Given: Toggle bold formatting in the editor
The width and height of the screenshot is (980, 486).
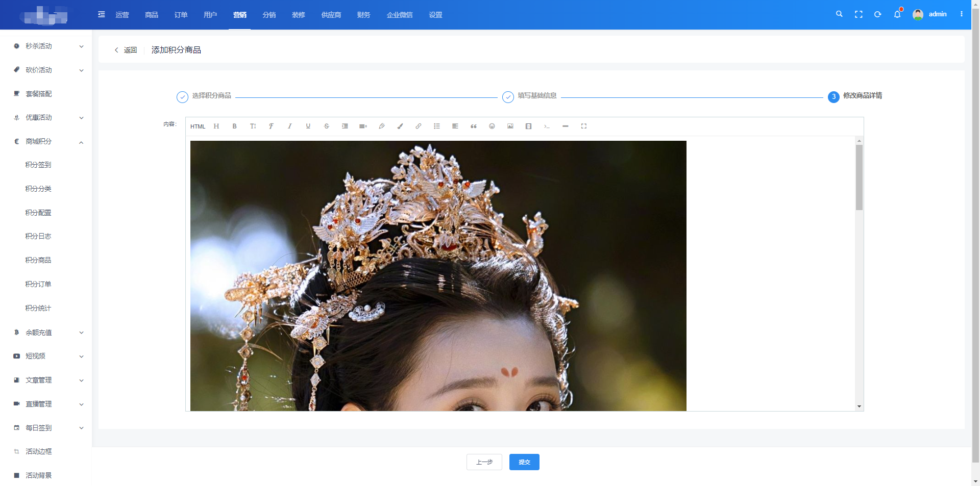Looking at the screenshot, I should 235,126.
